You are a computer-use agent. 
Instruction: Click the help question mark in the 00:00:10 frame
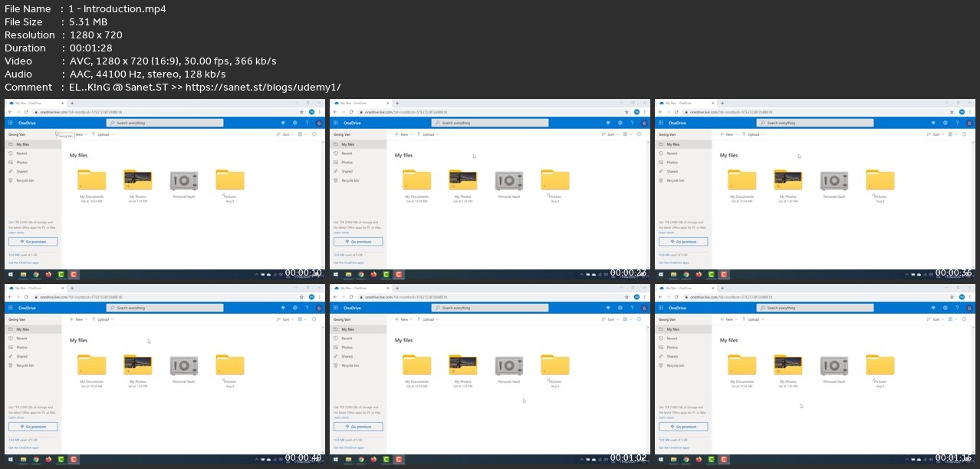pos(307,123)
